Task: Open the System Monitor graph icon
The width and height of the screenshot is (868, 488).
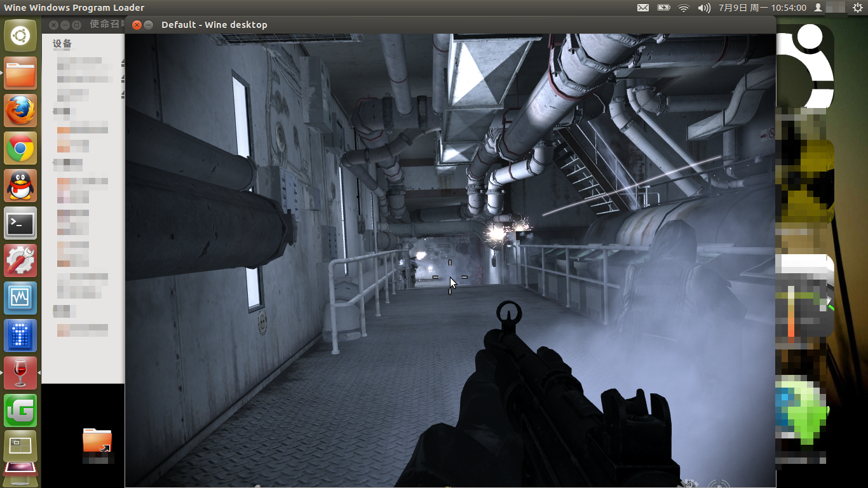Action: 20,298
